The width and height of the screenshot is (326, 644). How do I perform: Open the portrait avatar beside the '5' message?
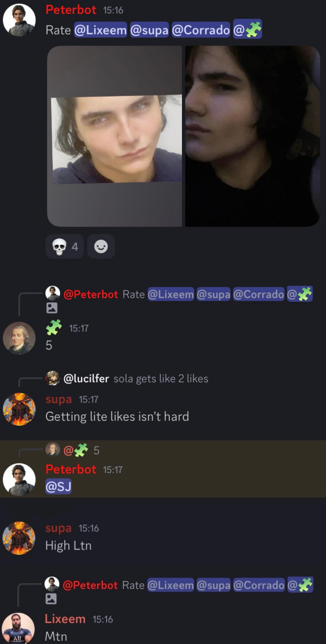(x=19, y=338)
